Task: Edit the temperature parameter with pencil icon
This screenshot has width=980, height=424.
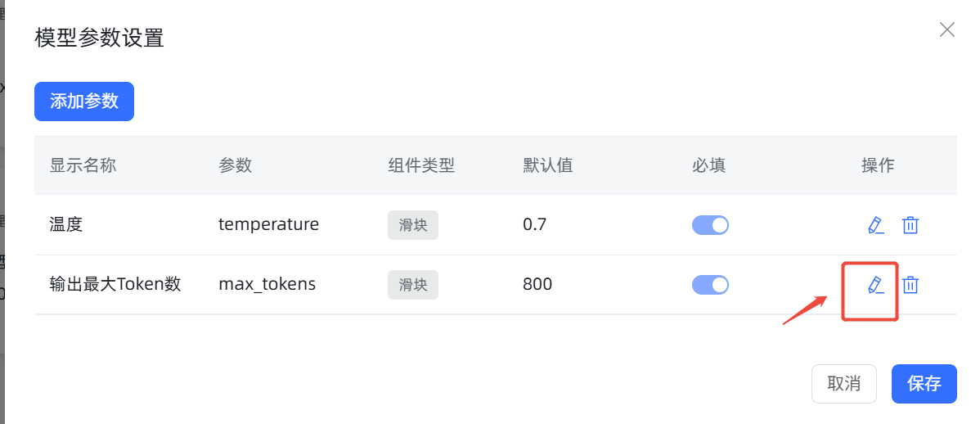Action: [876, 225]
